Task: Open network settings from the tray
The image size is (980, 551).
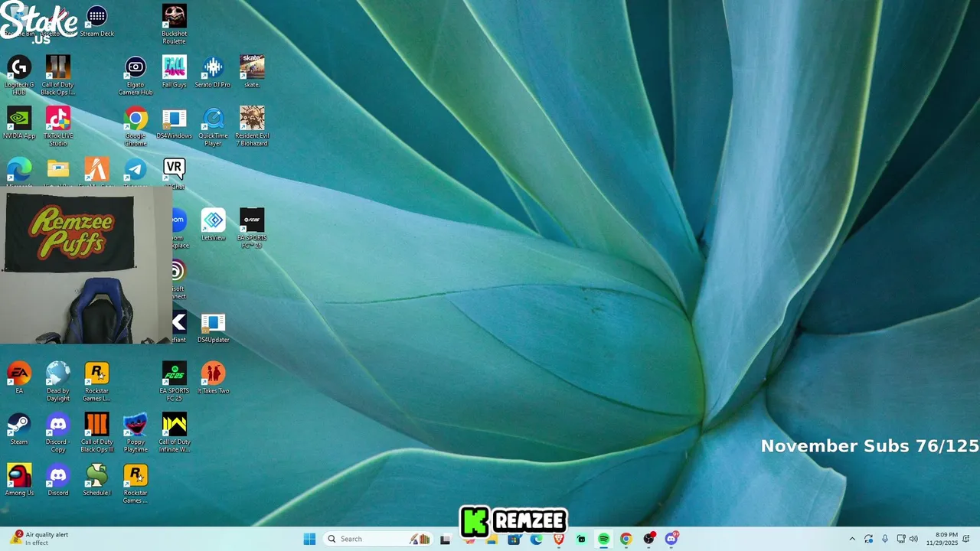Action: coord(901,539)
